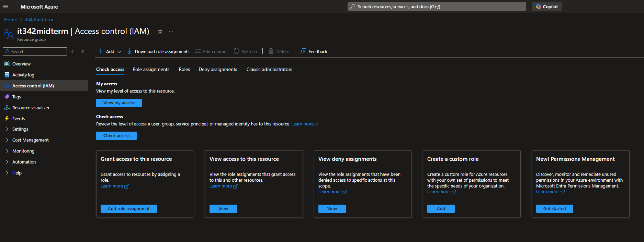The width and height of the screenshot is (644, 242).
Task: Click the Add role assignment button
Action: [x=128, y=209]
